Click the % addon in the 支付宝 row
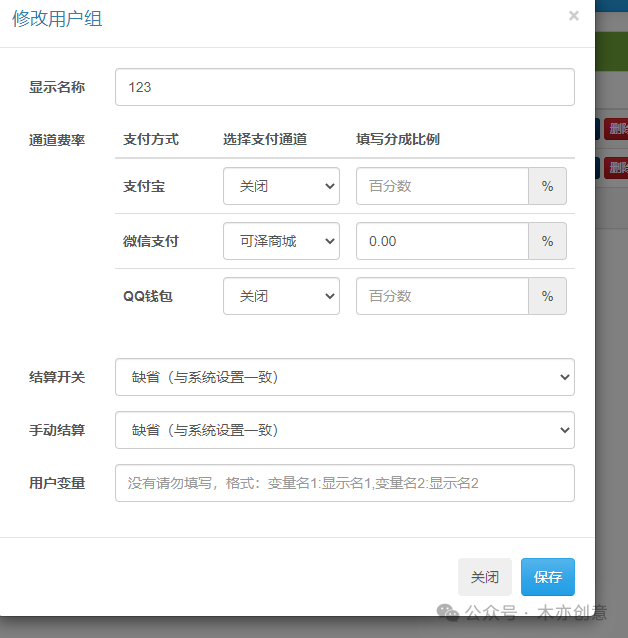Image resolution: width=628 pixels, height=638 pixels. click(x=547, y=186)
